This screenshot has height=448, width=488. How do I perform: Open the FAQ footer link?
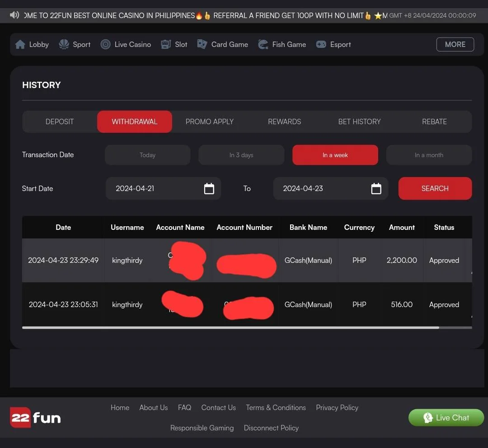(184, 407)
